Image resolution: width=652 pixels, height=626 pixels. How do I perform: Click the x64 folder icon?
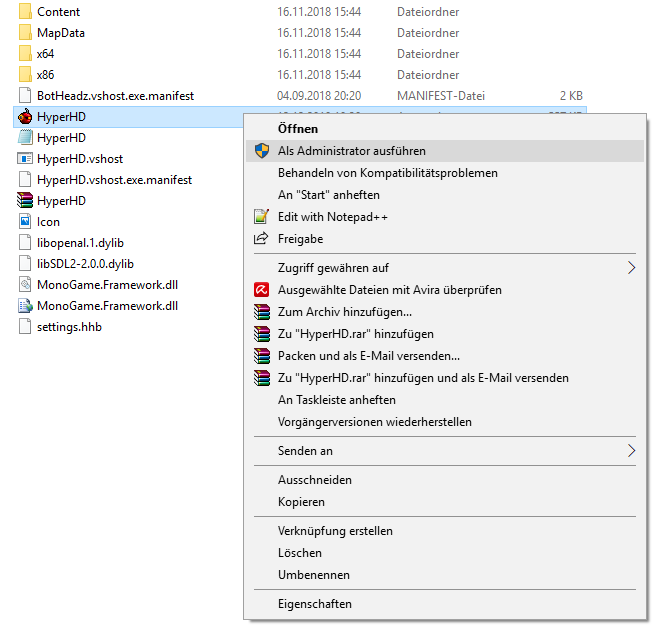coord(25,54)
